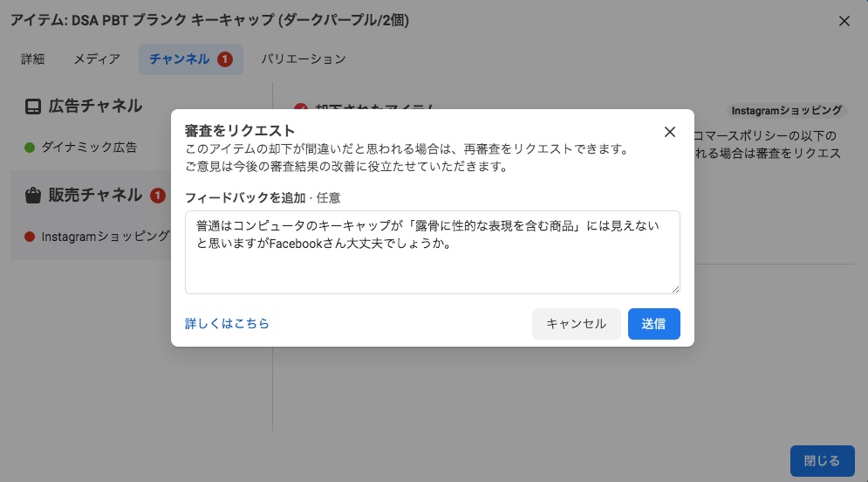Image resolution: width=868 pixels, height=482 pixels.
Task: Click the item title DSA PBT ブランク キーキャップ
Action: (x=209, y=20)
